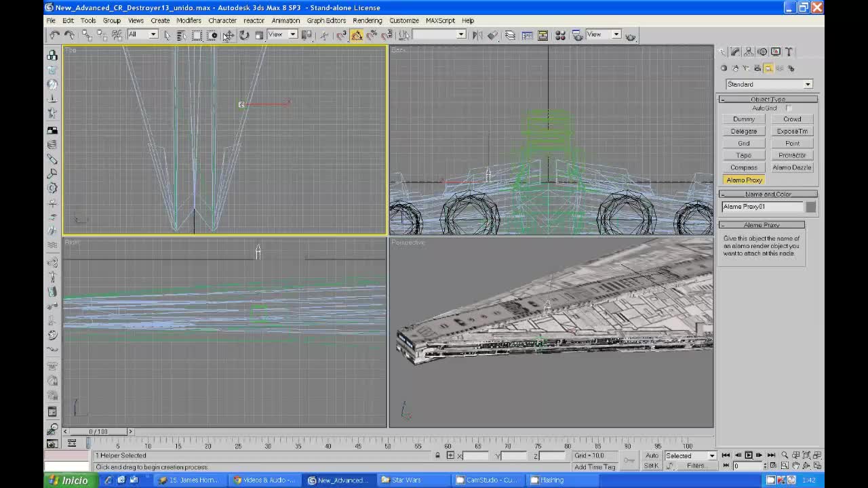Viewport: 868px width, 488px height.
Task: Click the Pan hand viewport control
Action: point(795,466)
